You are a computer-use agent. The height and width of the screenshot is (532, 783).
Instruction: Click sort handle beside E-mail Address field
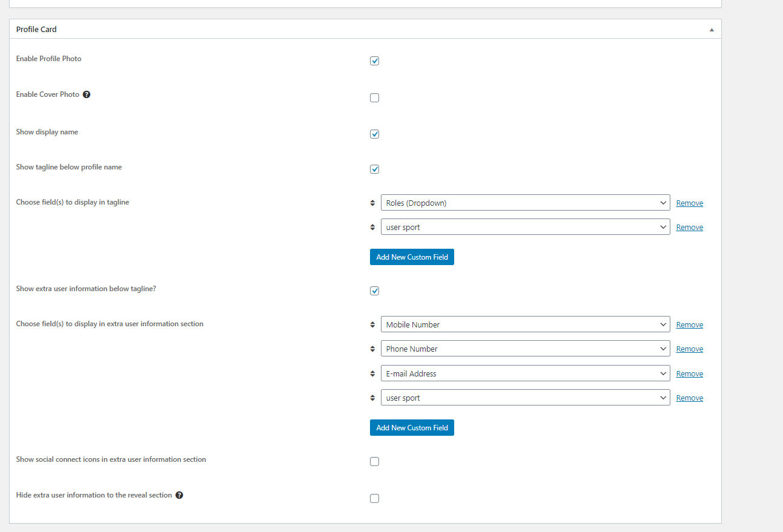372,374
